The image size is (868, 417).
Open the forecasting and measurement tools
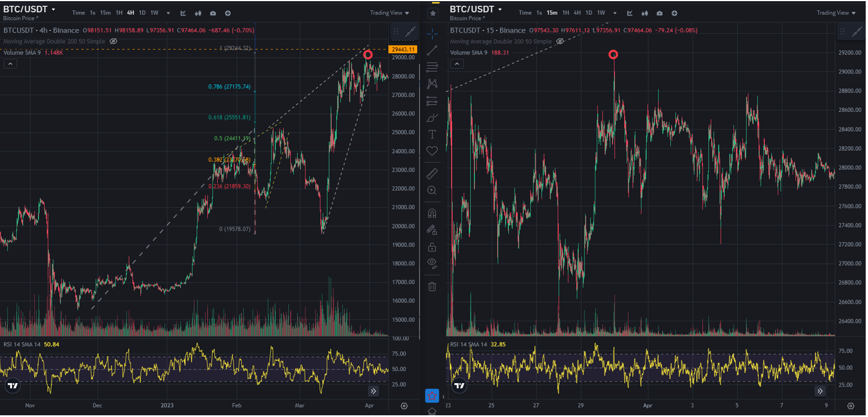[432, 101]
